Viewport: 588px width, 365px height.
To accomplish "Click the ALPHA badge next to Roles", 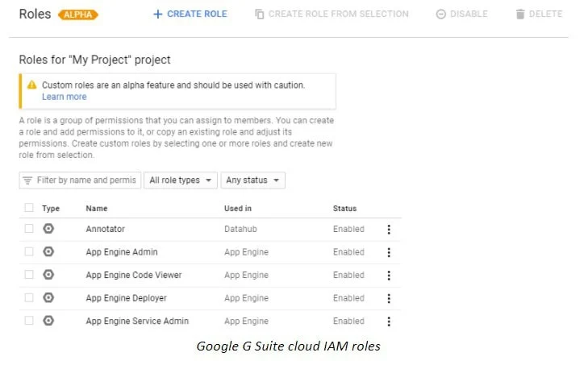I will coord(78,15).
